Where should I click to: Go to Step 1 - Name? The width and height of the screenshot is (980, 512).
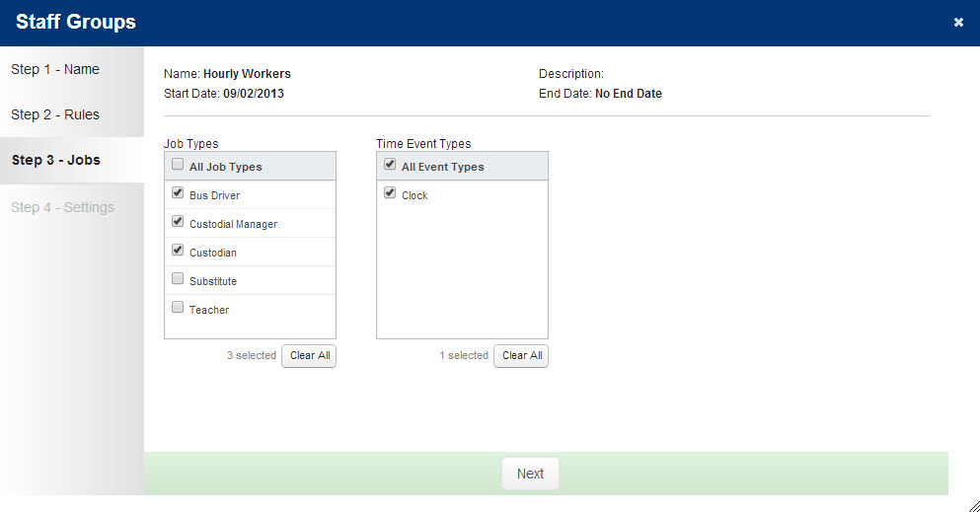pyautogui.click(x=55, y=69)
